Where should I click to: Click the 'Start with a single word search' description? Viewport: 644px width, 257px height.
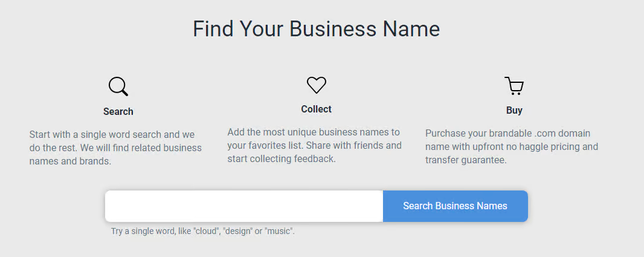(115, 148)
